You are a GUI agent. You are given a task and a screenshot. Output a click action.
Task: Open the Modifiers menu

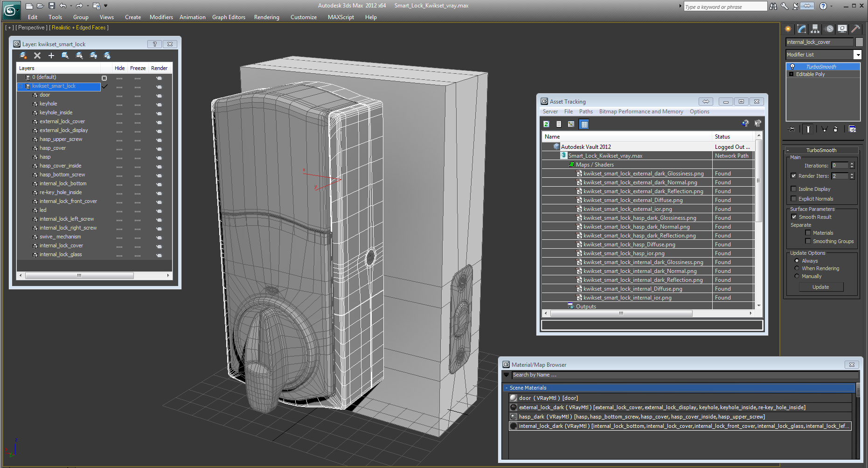click(161, 17)
